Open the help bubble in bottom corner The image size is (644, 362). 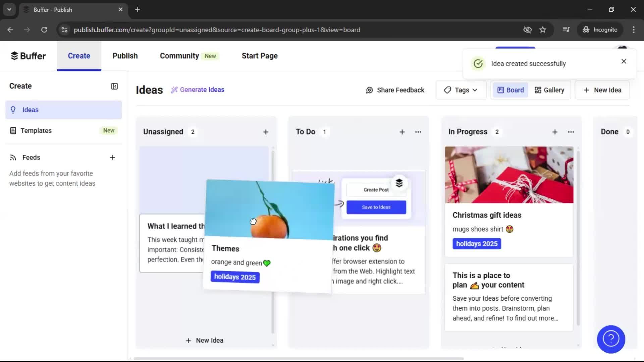611,339
